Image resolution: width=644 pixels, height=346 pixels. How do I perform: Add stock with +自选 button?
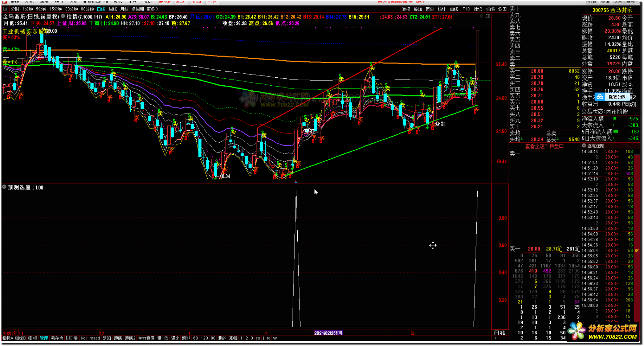(490, 9)
